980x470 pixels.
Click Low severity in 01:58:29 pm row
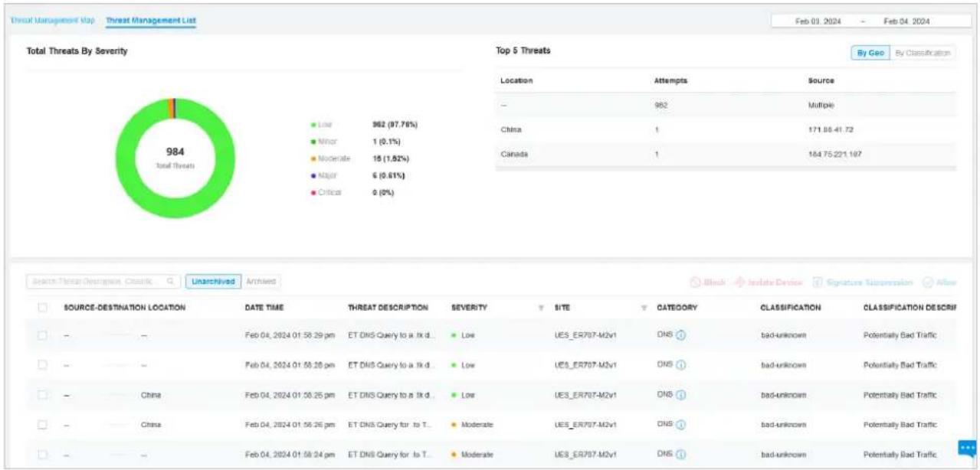pos(464,336)
